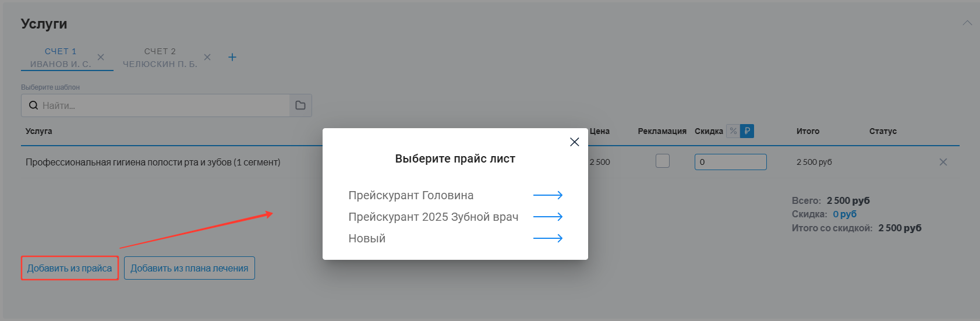Add a new invoice with plus icon
The width and height of the screenshot is (980, 321).
(232, 57)
